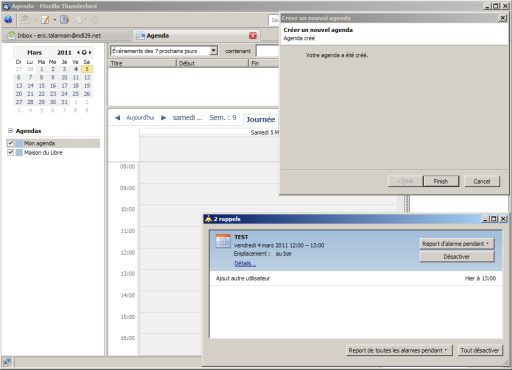Click Cancel in the new agenda wizard

tap(482, 181)
